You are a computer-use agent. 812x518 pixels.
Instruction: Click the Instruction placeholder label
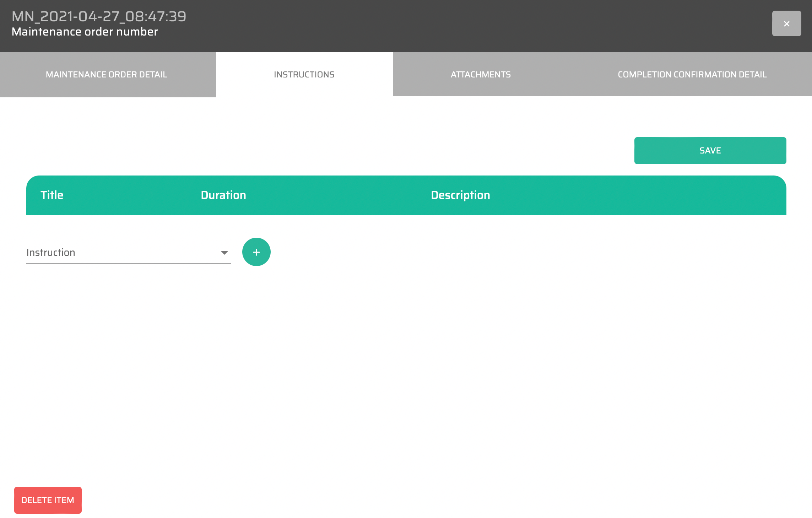[x=51, y=252]
